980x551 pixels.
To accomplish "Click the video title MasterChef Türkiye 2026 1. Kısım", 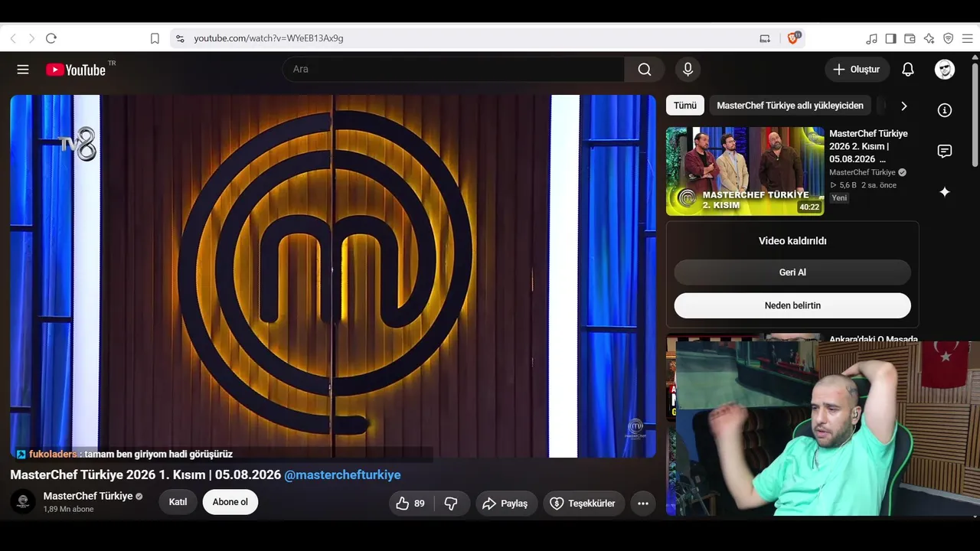I will [x=145, y=475].
